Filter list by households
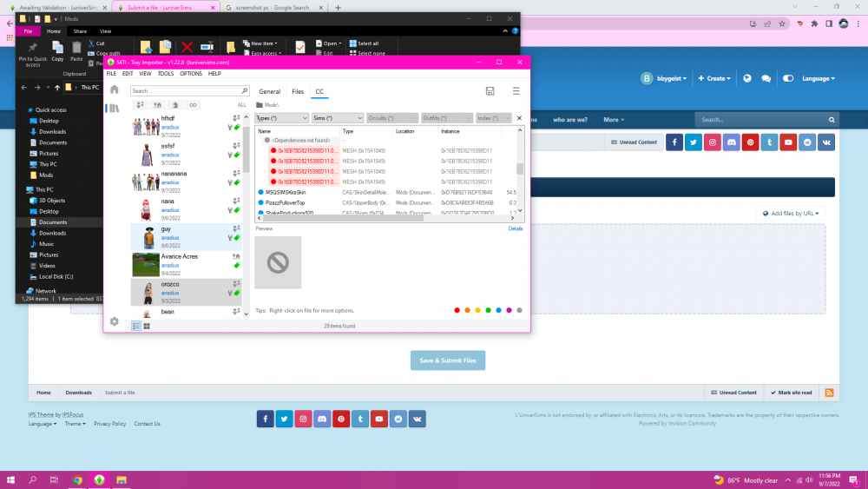The width and height of the screenshot is (868, 489). pos(140,105)
